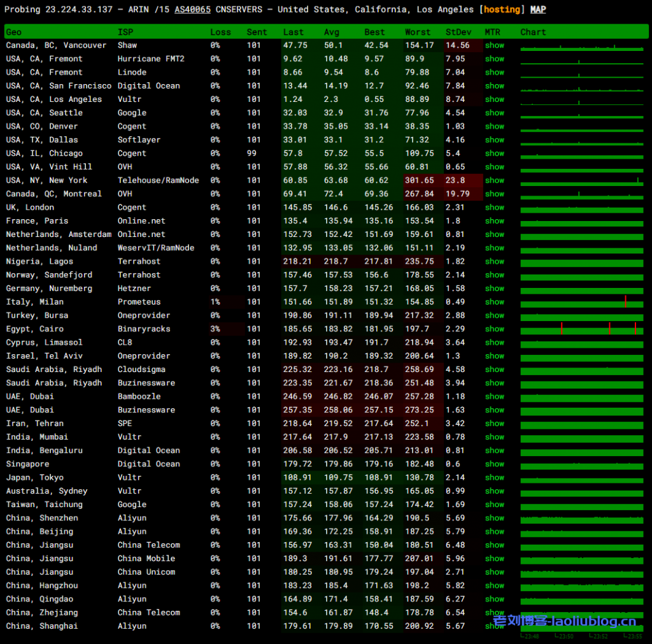Show MTR for Japan, Tokyo Vultr
The width and height of the screenshot is (652, 644).
494,477
